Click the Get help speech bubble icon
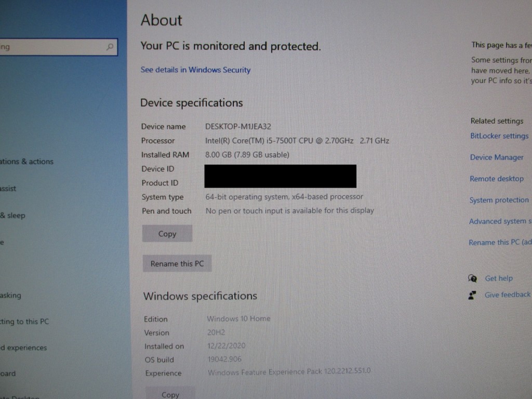532x399 pixels. click(472, 278)
